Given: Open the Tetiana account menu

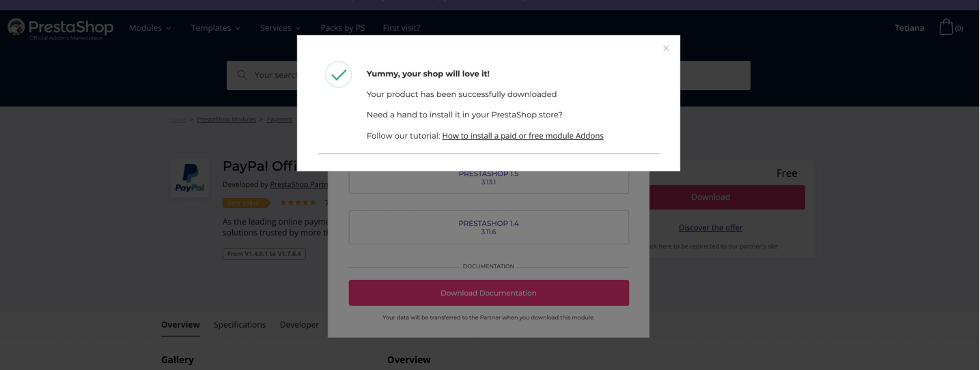Looking at the screenshot, I should pyautogui.click(x=909, y=28).
